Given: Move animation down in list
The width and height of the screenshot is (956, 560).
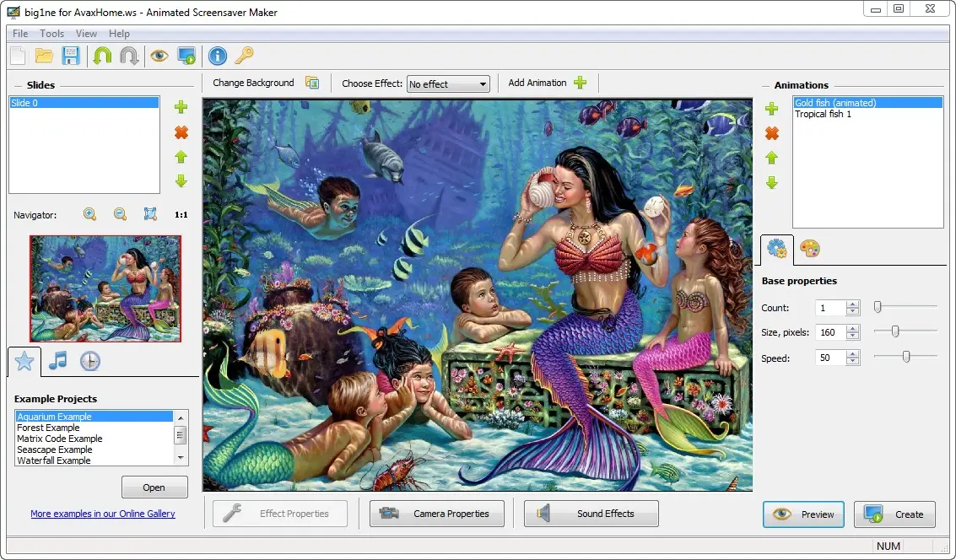Looking at the screenshot, I should click(772, 183).
